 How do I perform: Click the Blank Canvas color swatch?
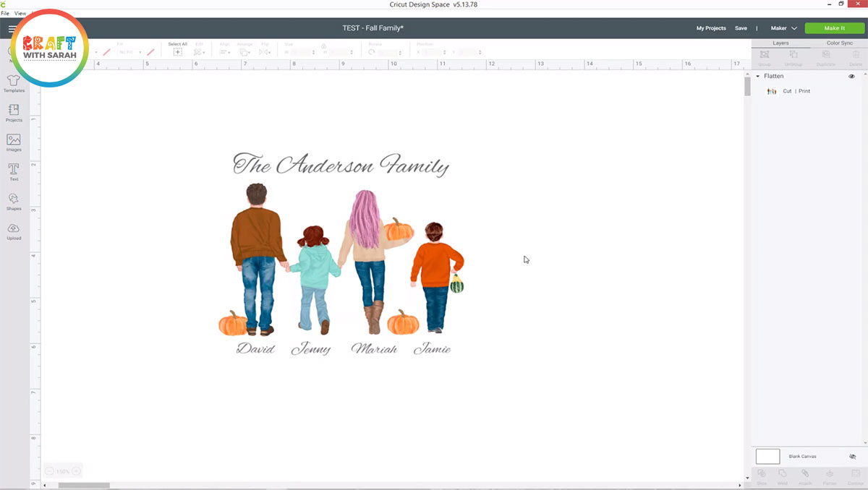click(x=767, y=456)
